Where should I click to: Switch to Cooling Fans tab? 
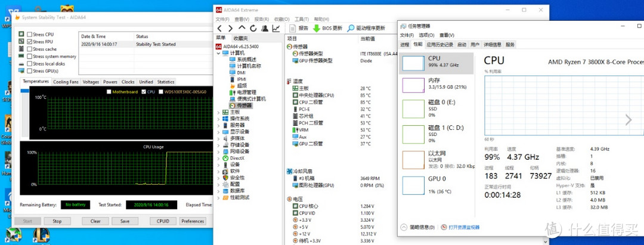[66, 82]
